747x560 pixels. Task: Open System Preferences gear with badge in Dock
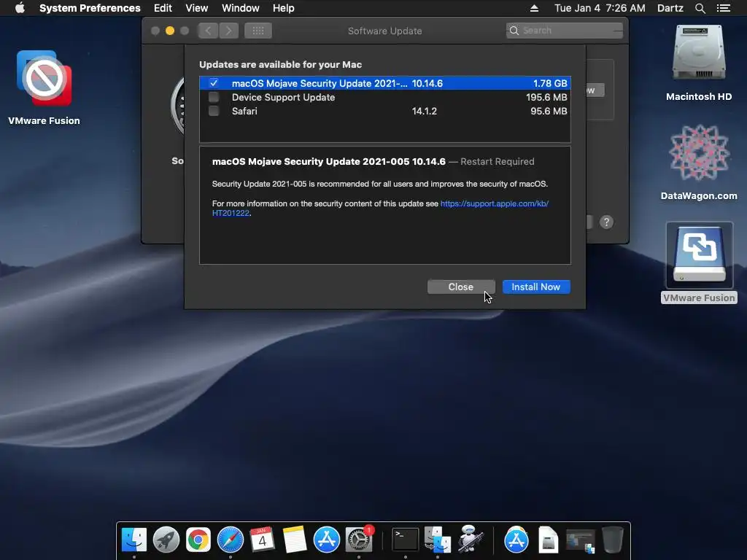(359, 540)
